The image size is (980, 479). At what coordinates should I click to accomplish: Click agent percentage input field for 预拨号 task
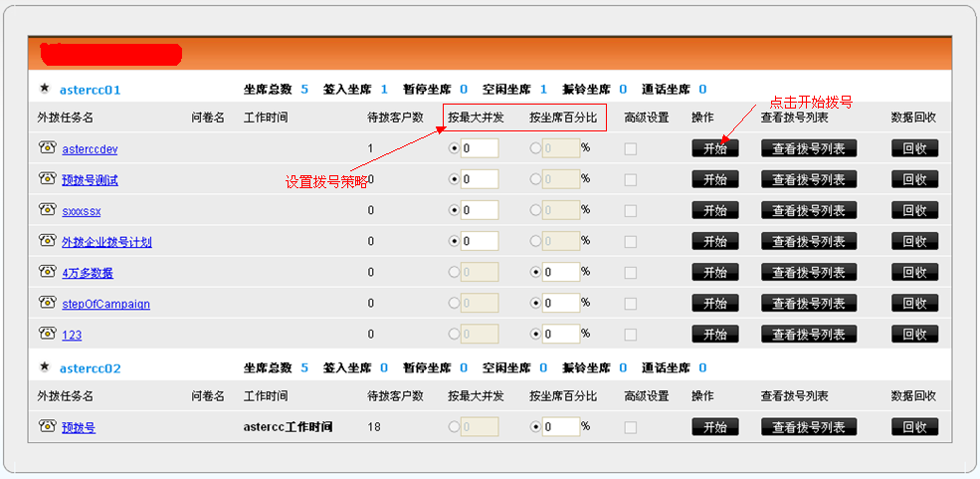pos(561,427)
